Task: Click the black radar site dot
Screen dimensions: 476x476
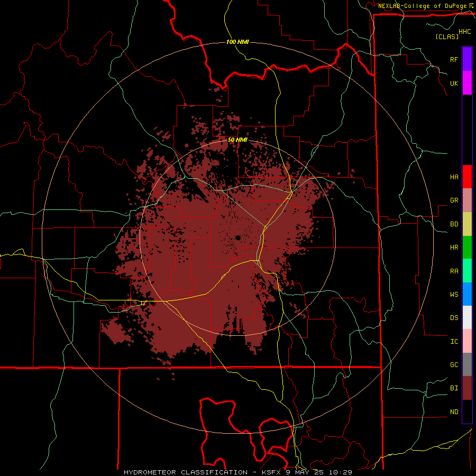Action: click(x=237, y=237)
